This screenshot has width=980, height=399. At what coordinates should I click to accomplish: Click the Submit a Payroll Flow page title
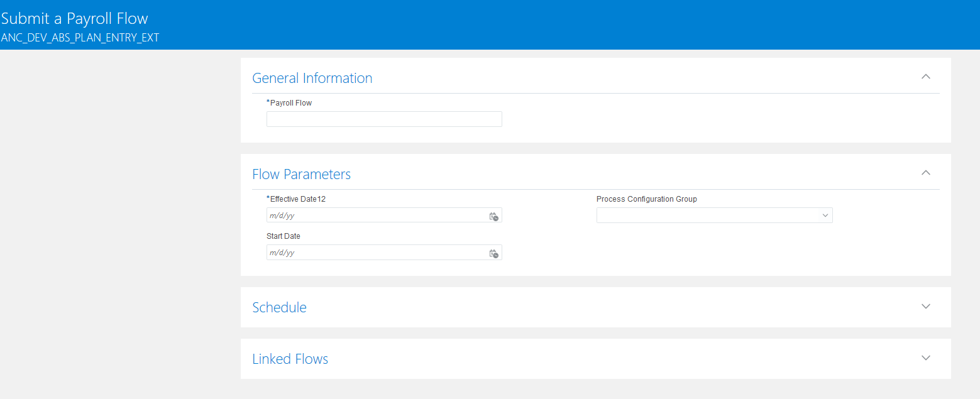point(75,19)
